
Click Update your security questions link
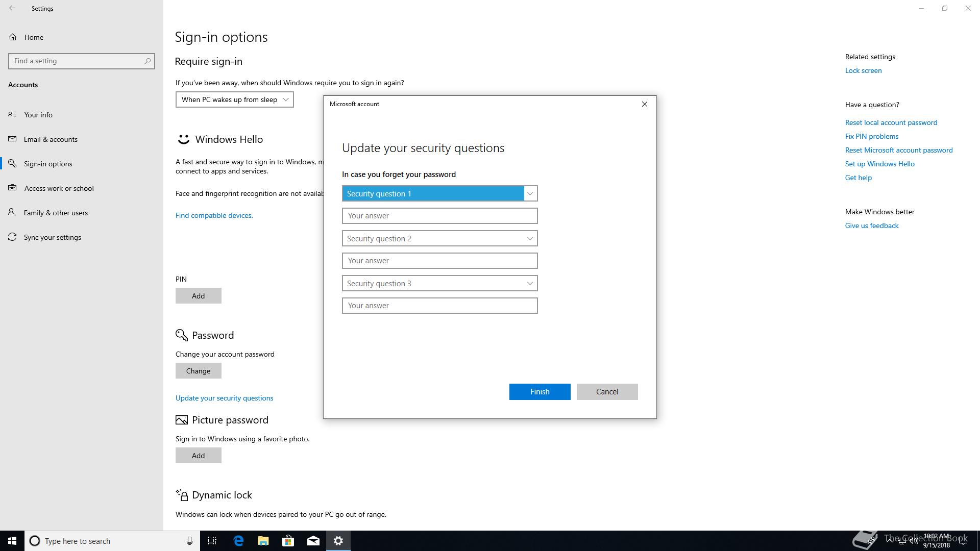[x=224, y=398]
